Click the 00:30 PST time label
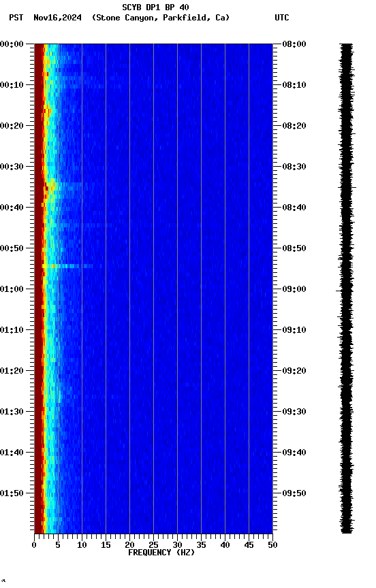Screen dimensions: 376x588 [x=12, y=167]
